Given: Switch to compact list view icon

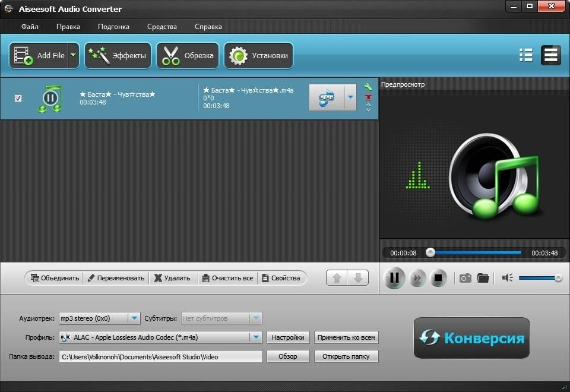Looking at the screenshot, I should 526,55.
